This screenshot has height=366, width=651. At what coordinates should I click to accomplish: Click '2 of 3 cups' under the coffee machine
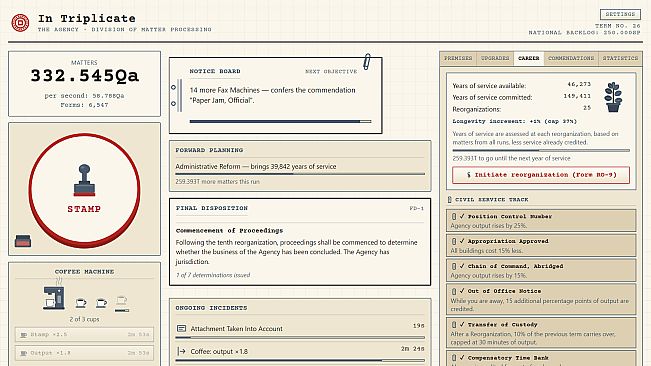coord(84,320)
